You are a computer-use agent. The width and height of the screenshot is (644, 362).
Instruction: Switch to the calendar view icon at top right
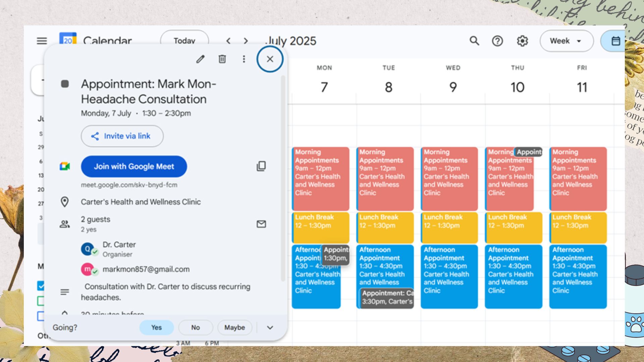615,41
